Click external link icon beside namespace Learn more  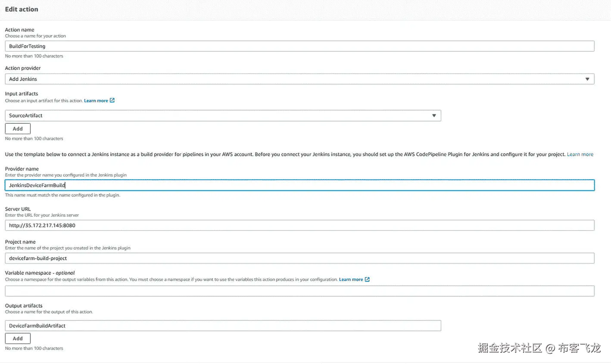pos(367,280)
